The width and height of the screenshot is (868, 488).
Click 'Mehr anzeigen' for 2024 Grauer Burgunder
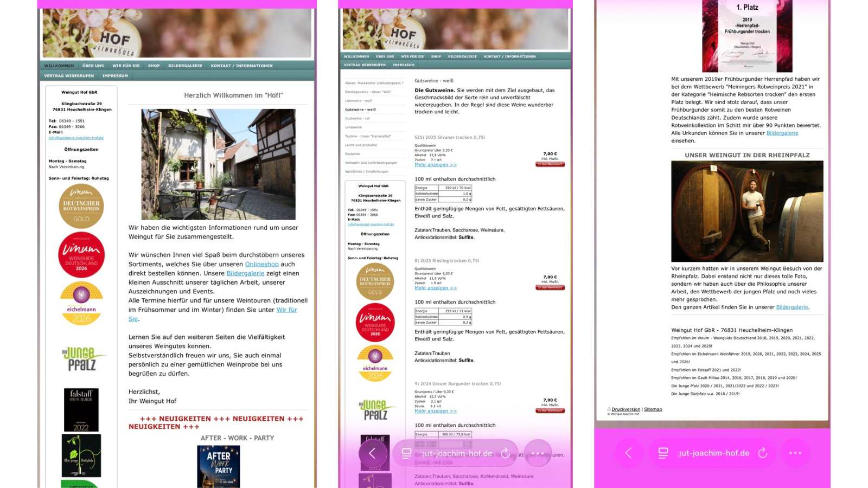[436, 411]
